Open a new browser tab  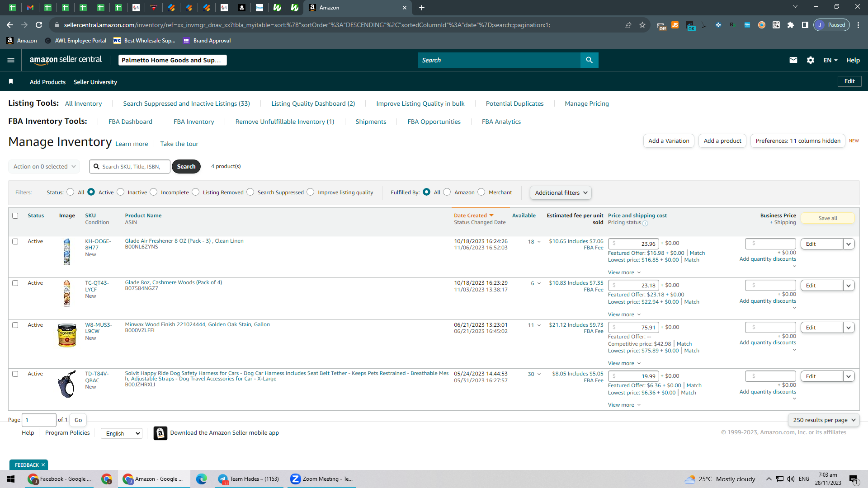pyautogui.click(x=422, y=8)
